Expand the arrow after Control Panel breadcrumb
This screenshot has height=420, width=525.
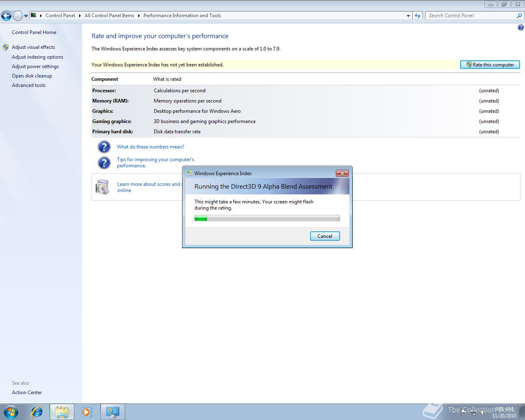[80, 16]
